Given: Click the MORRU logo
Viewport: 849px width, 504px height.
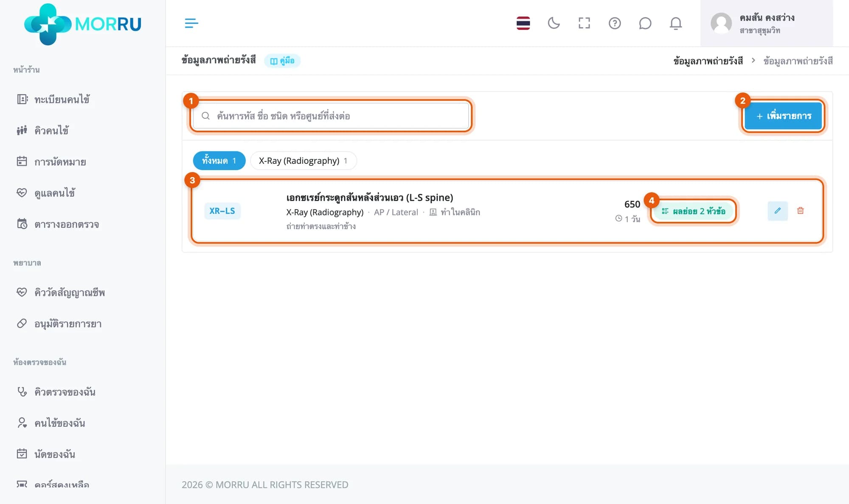Looking at the screenshot, I should coord(83,24).
